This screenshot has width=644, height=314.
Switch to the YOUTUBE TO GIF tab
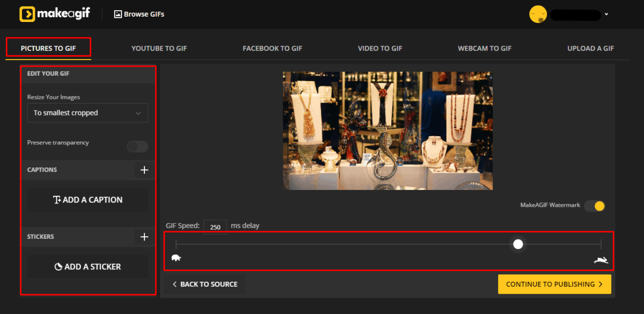coord(159,48)
